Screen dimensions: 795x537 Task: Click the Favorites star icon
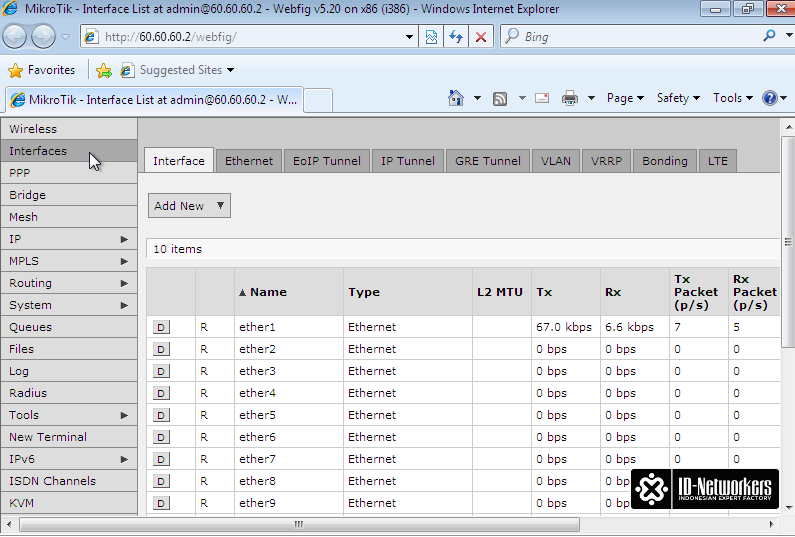click(16, 70)
